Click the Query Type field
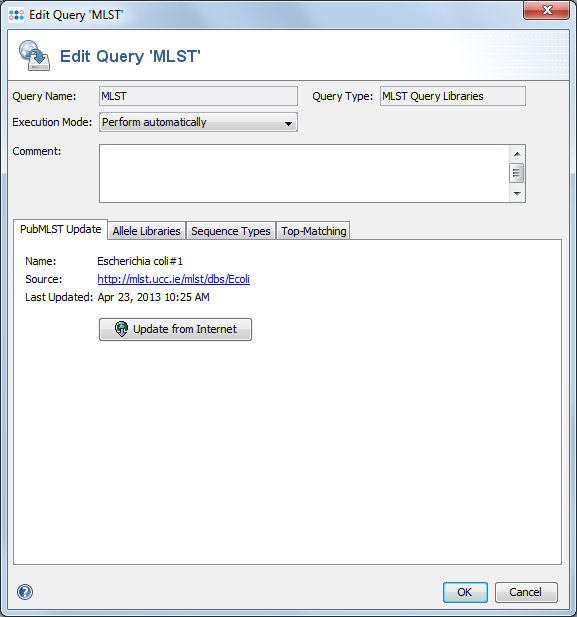 coord(453,96)
